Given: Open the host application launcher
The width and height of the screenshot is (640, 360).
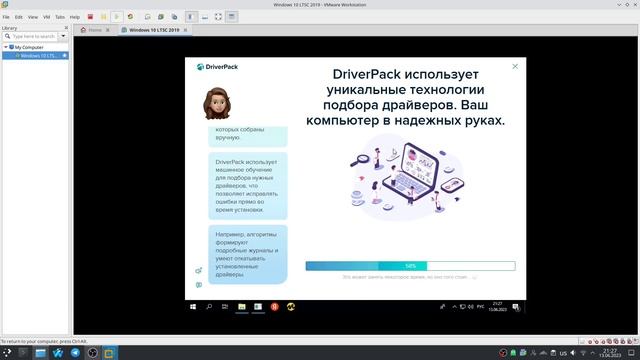Looking at the screenshot, I should [x=7, y=353].
